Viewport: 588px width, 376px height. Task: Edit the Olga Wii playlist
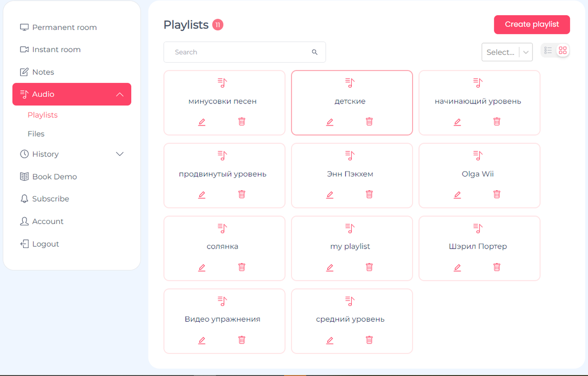(457, 194)
